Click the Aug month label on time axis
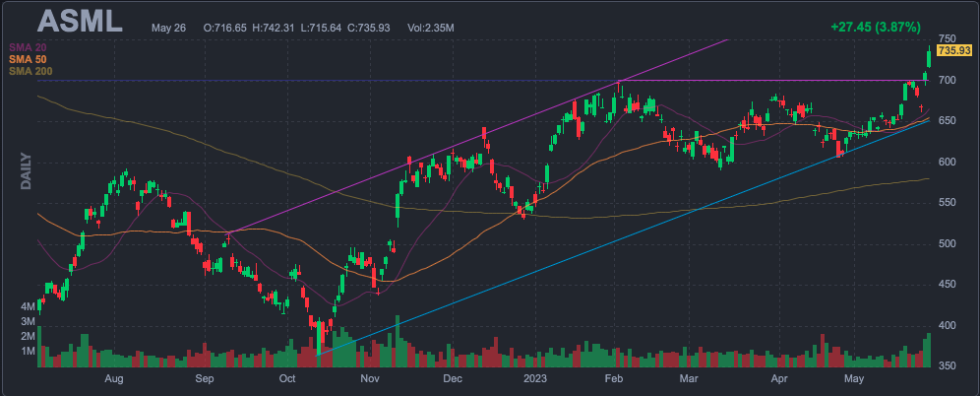The height and width of the screenshot is (396, 980). (x=113, y=378)
